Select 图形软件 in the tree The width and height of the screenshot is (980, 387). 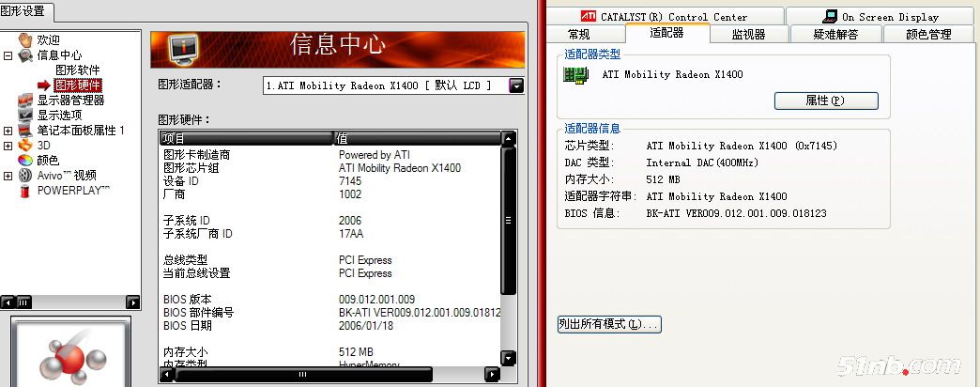pos(77,70)
